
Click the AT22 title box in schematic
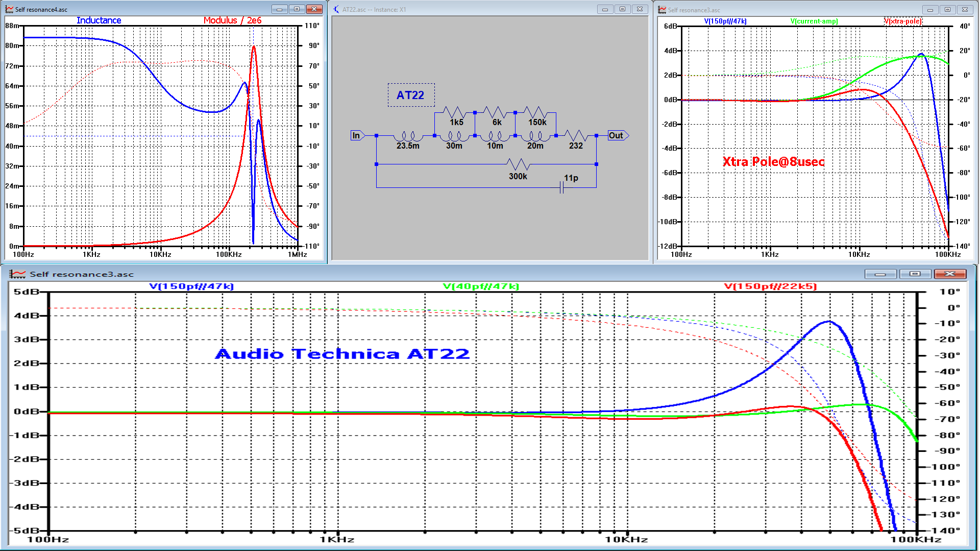[x=411, y=95]
